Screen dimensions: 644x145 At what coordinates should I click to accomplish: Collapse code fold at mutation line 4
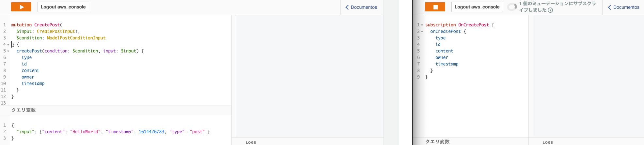(x=8, y=45)
